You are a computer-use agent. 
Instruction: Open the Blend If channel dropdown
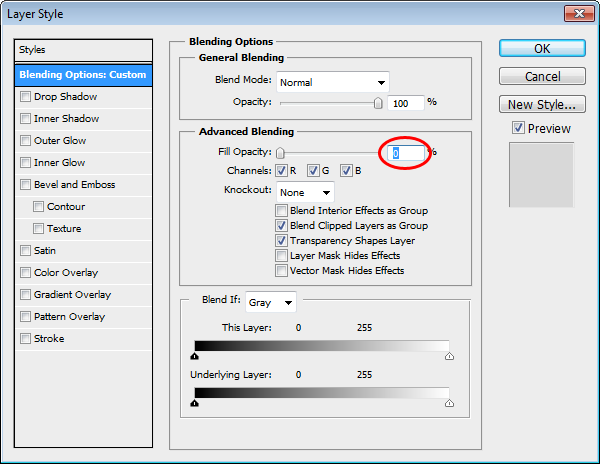[x=271, y=301]
